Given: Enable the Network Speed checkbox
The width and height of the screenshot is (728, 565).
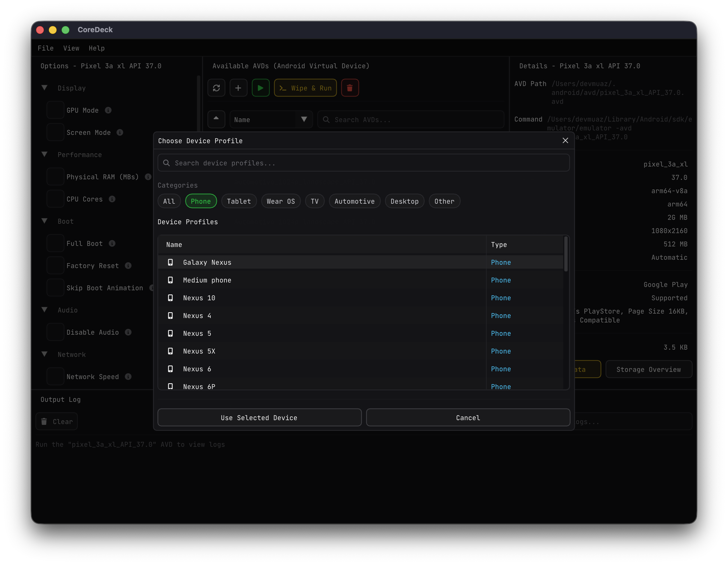Looking at the screenshot, I should (x=55, y=377).
